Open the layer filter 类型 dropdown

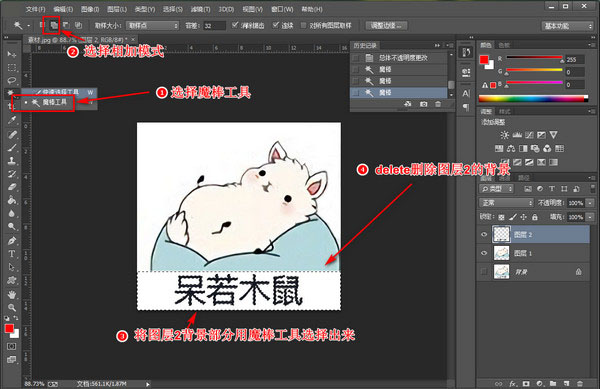click(x=497, y=189)
